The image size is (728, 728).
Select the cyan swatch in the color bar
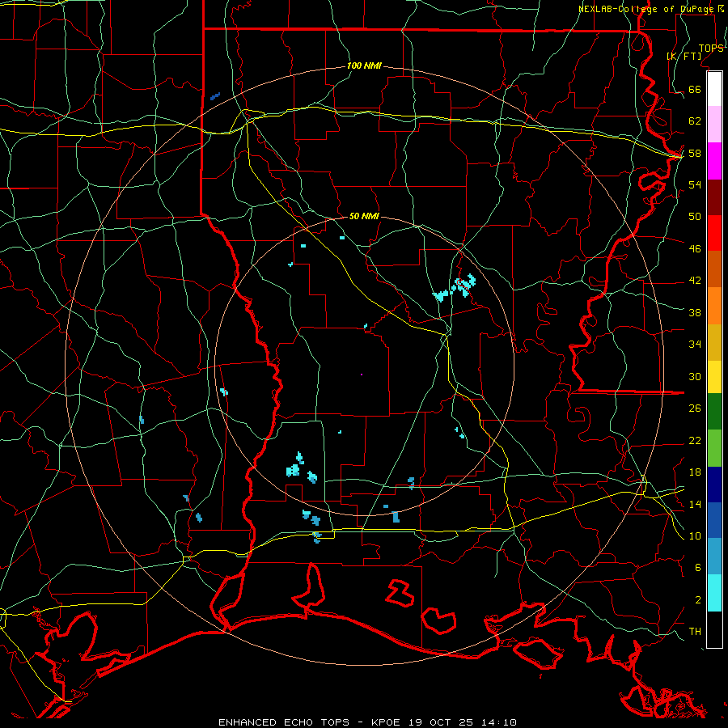click(714, 593)
